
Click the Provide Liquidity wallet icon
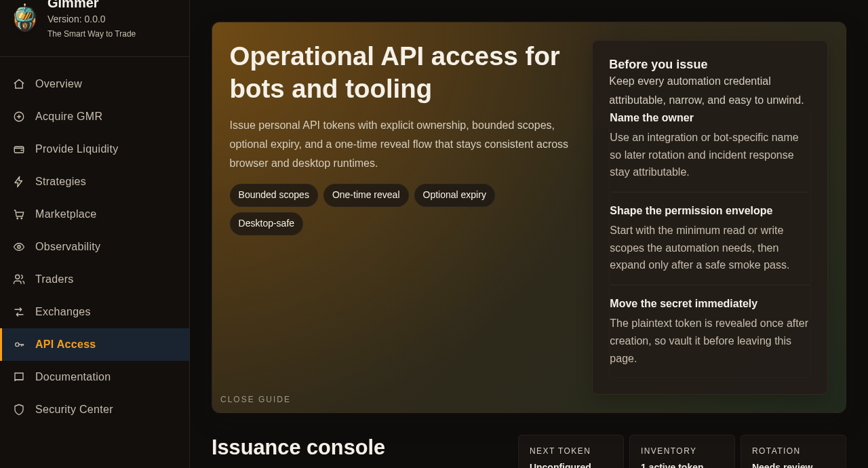pyautogui.click(x=19, y=149)
